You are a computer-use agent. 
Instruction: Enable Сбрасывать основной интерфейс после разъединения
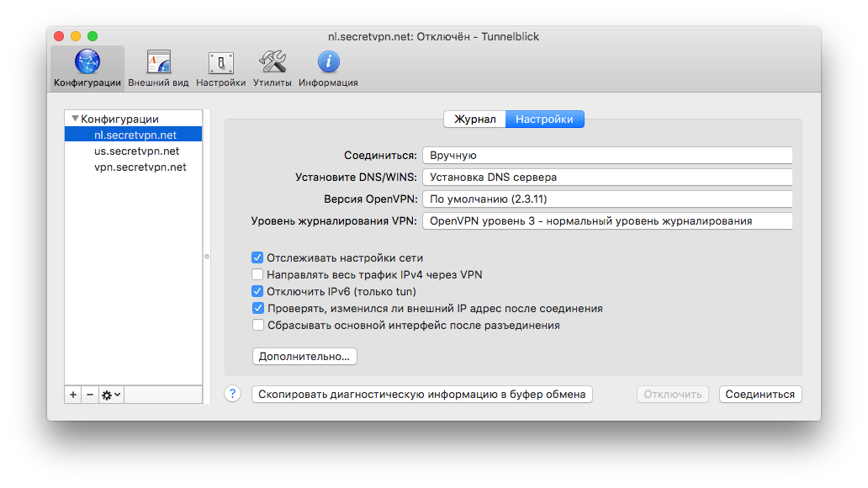257,325
